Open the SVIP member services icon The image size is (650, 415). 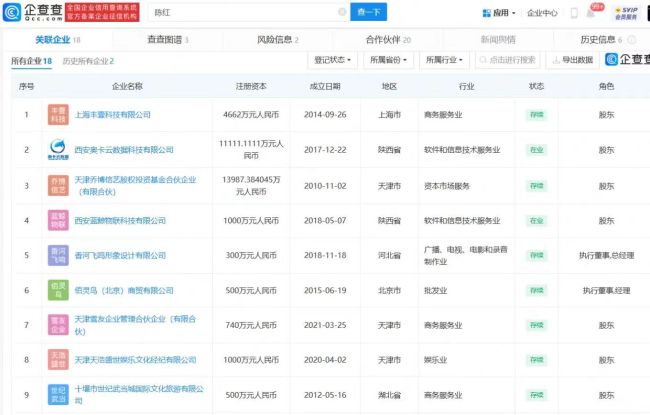tap(626, 13)
